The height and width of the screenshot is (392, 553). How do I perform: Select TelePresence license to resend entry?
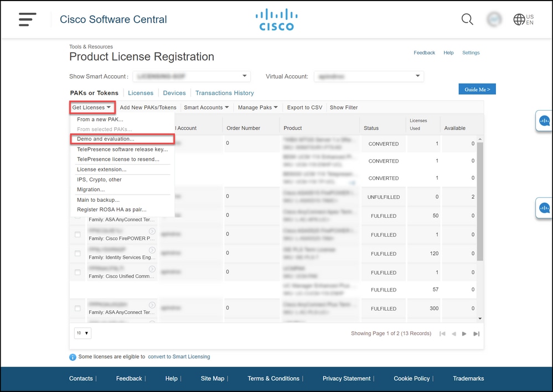point(118,159)
